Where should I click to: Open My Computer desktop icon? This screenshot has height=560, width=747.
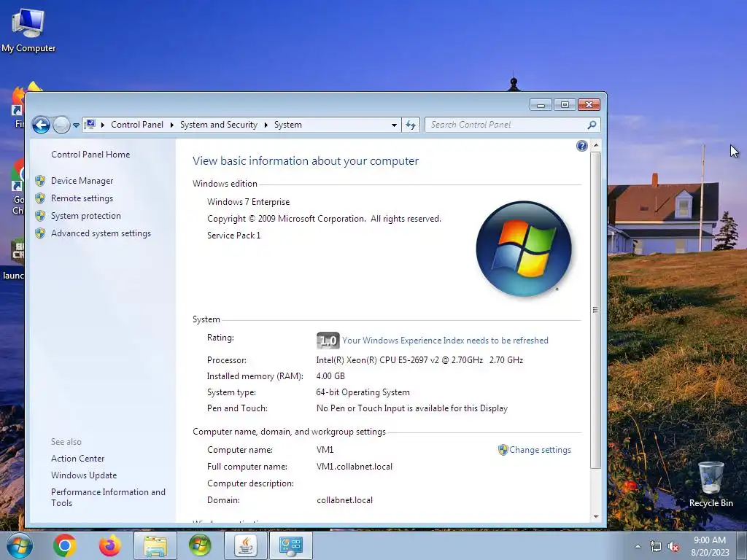28,29
